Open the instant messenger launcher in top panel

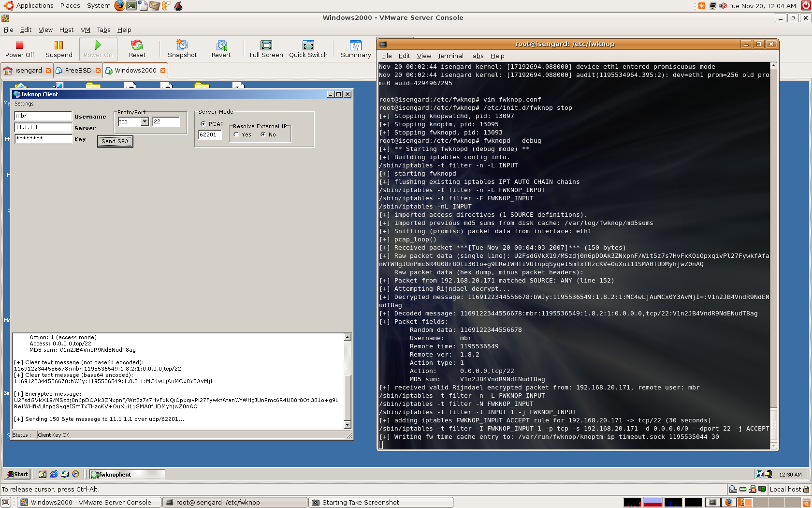click(166, 6)
